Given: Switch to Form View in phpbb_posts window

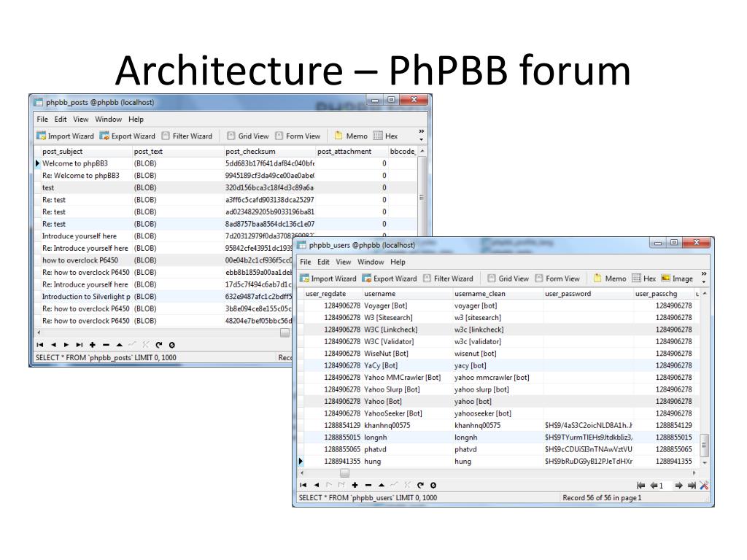Looking at the screenshot, I should coord(298,136).
